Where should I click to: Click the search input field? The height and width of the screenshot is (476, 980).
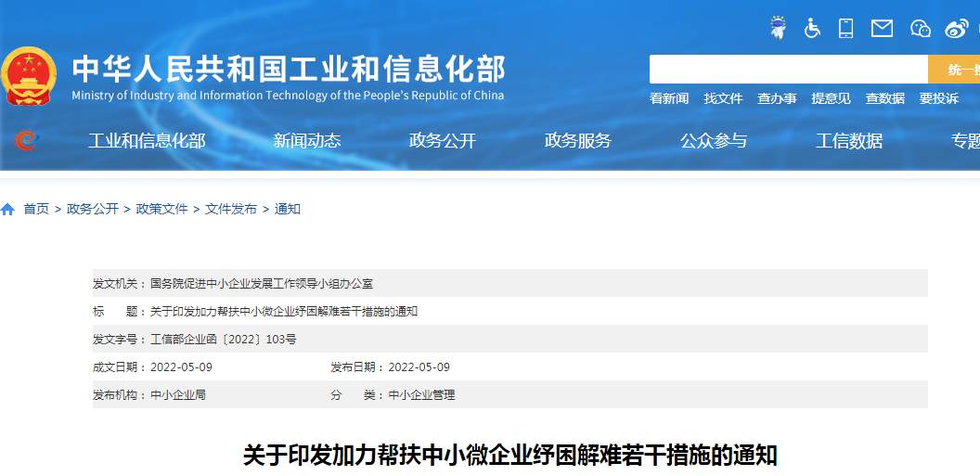point(788,70)
